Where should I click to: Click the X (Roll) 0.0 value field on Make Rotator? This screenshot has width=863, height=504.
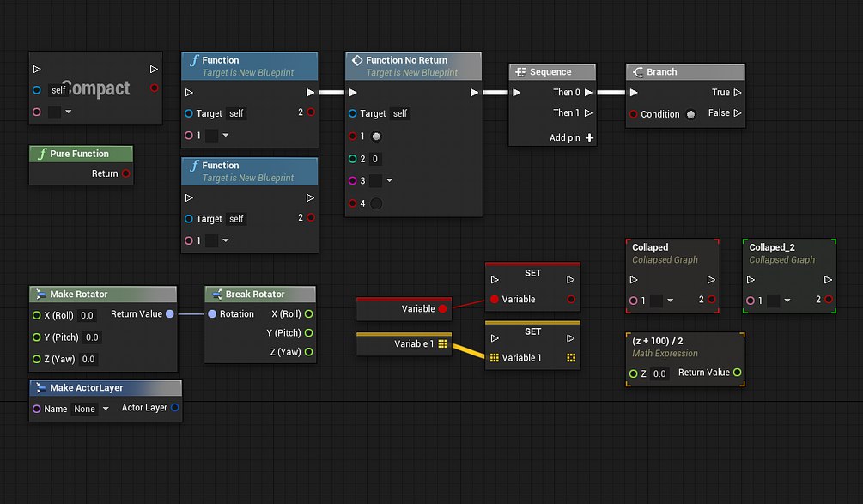pos(87,315)
